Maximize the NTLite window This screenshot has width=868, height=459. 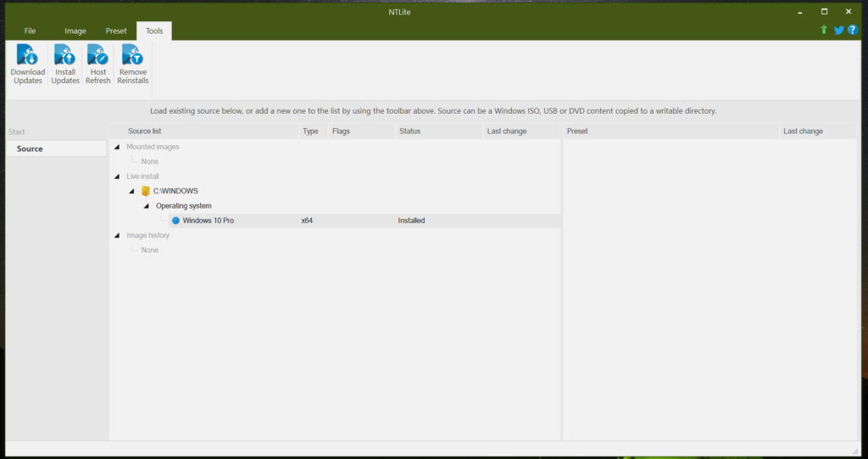[x=824, y=12]
